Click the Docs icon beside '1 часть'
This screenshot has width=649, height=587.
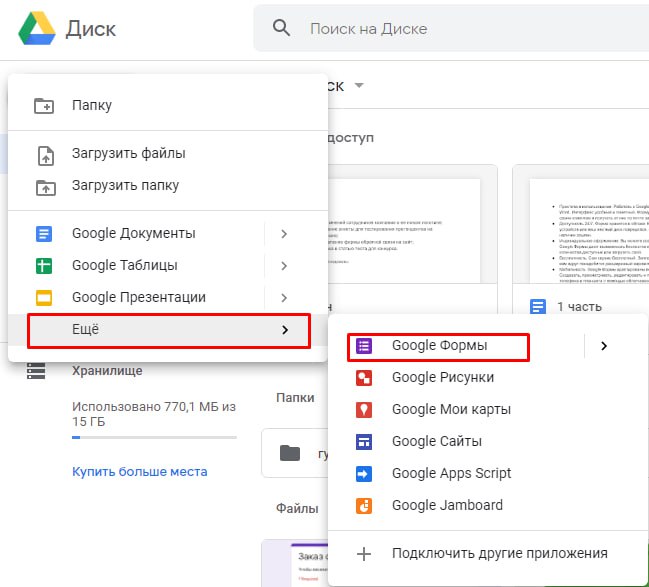pyautogui.click(x=538, y=307)
